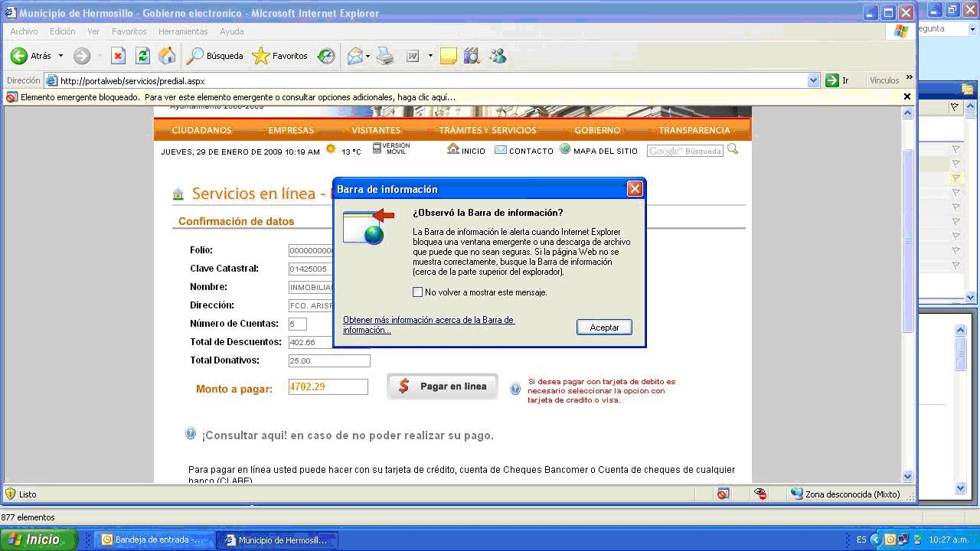
Task: Open the Atrás back history dropdown arrow
Action: pos(60,56)
